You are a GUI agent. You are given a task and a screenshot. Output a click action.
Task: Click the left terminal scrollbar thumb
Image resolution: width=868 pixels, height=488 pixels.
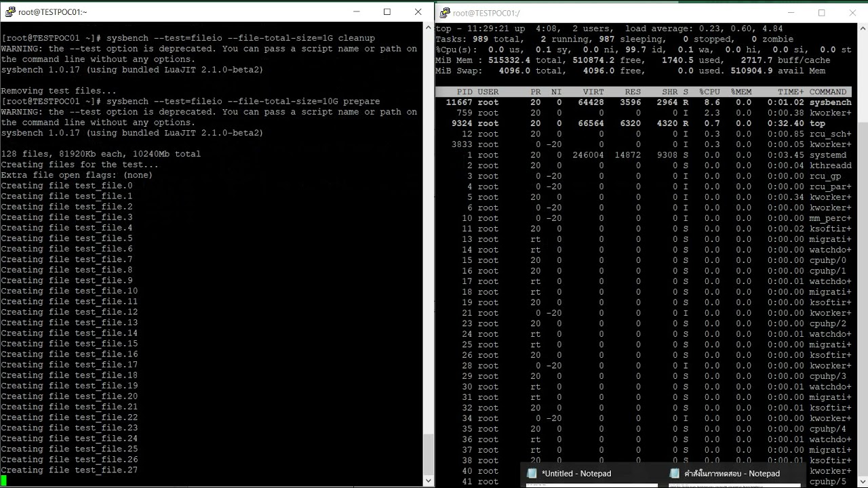coord(428,454)
